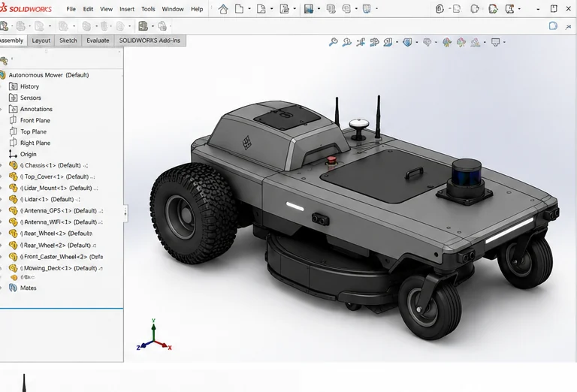Select the Lidar_Mount<1> component

tap(55, 188)
